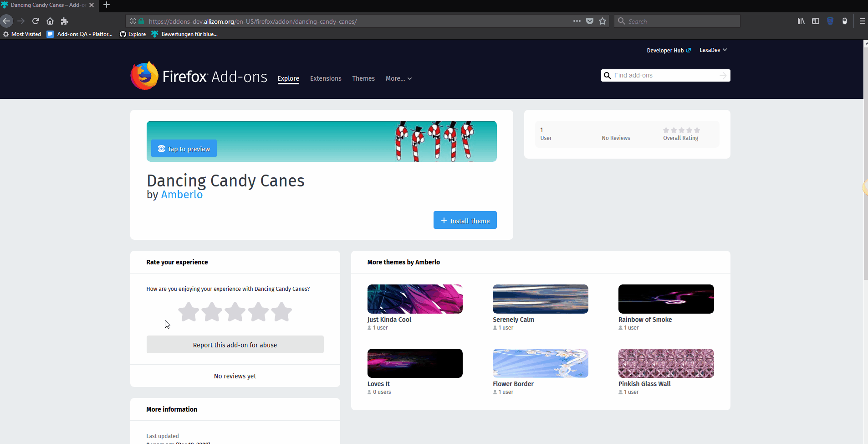Image resolution: width=868 pixels, height=444 pixels.
Task: Rate three stars for your experience
Action: click(235, 312)
